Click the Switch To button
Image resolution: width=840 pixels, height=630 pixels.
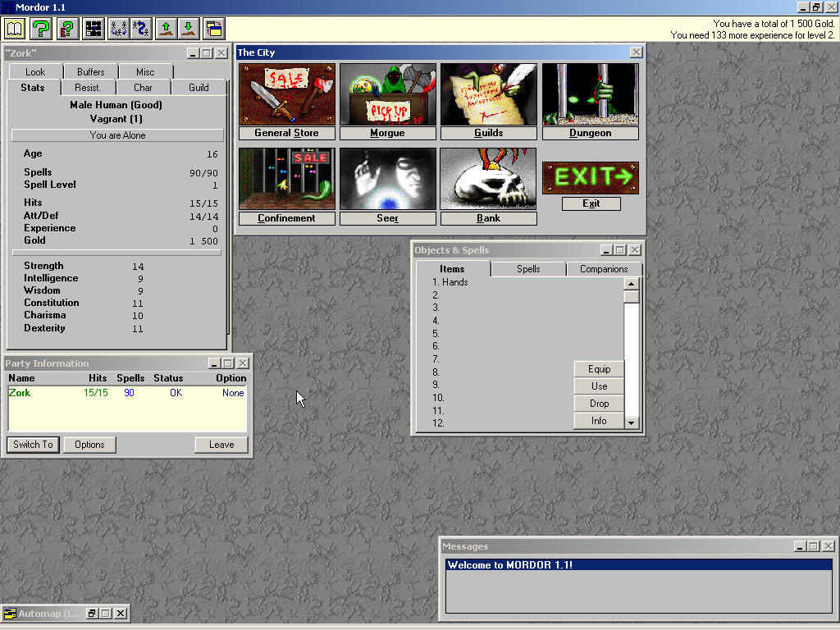pos(33,445)
